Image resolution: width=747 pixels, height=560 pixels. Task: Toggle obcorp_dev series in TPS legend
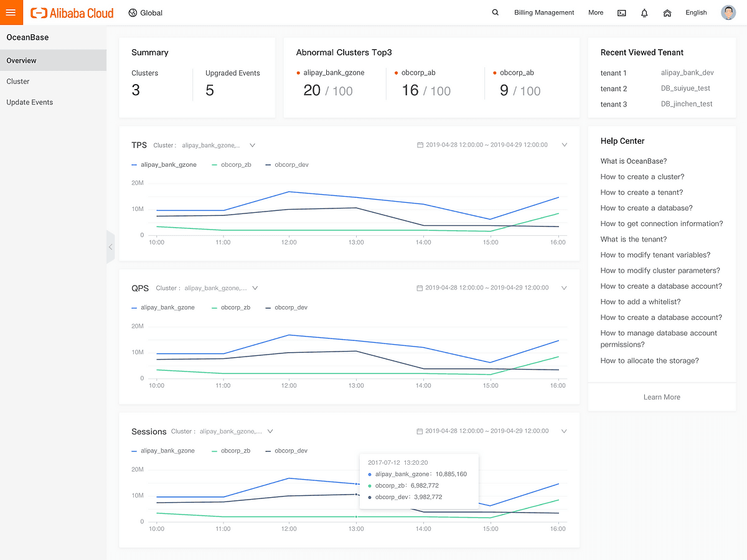[x=287, y=165]
